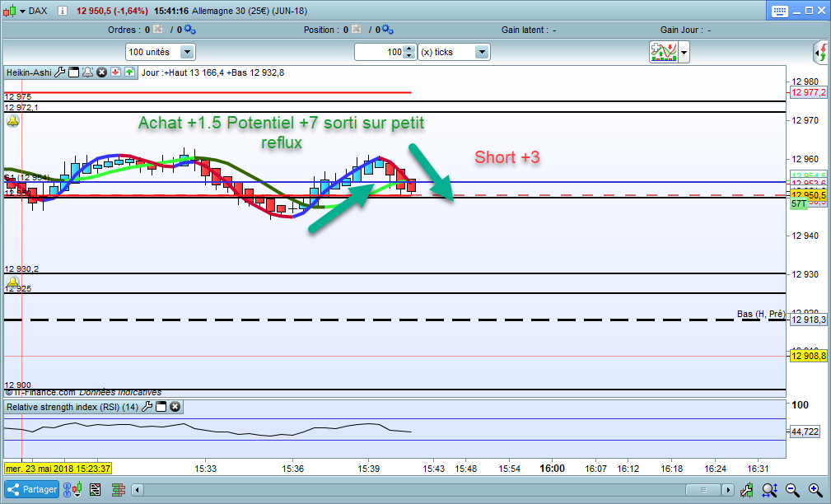This screenshot has width=831, height=504.
Task: Open the DAX instrument info icon
Action: [62, 11]
